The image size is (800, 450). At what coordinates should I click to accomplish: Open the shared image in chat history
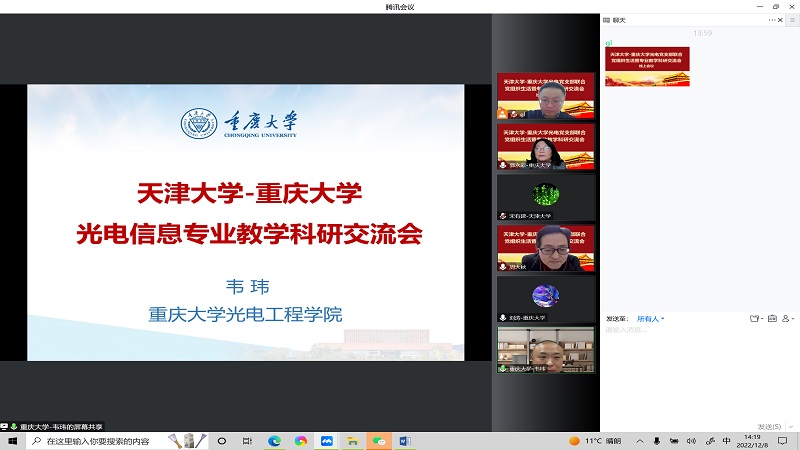click(646, 66)
